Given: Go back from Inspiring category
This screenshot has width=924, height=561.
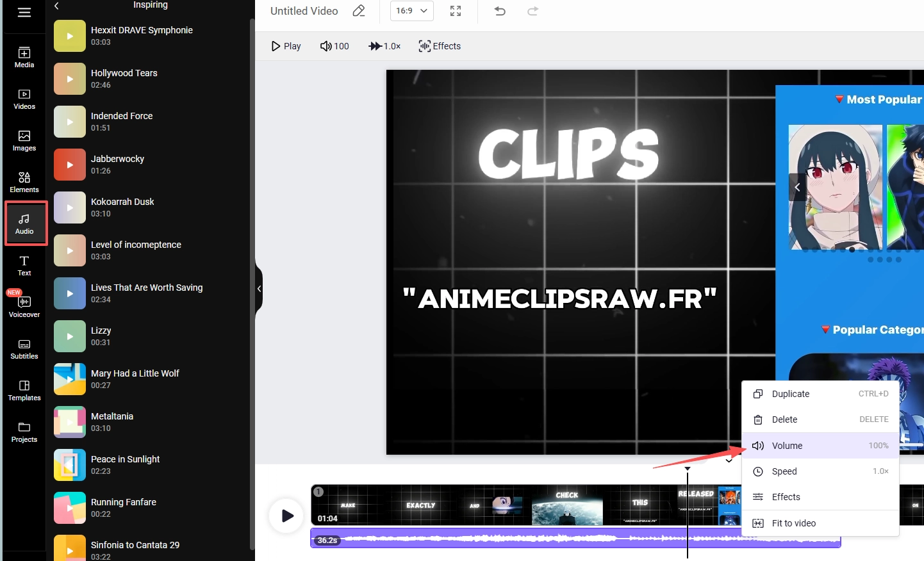Looking at the screenshot, I should tap(56, 6).
